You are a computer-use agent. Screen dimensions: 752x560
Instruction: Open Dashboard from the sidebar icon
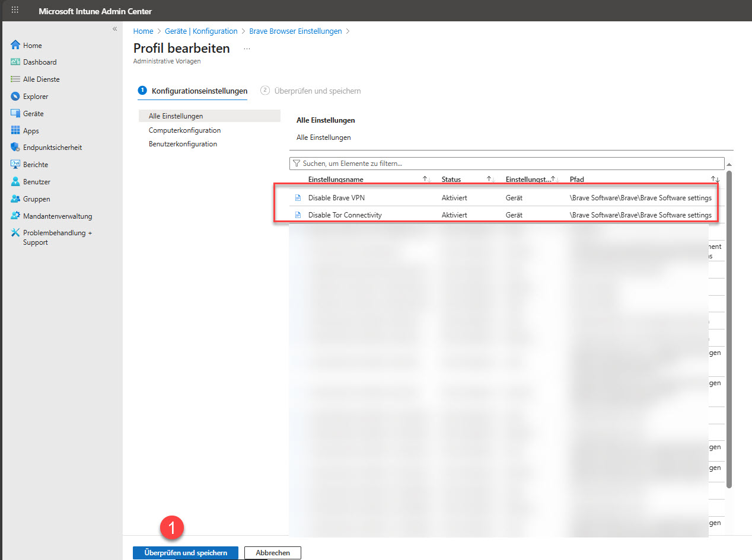(x=15, y=62)
